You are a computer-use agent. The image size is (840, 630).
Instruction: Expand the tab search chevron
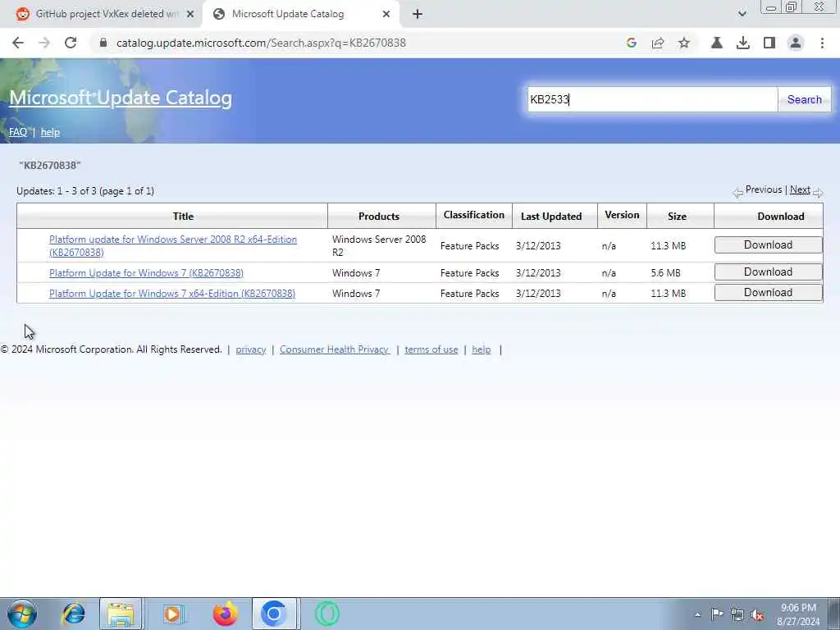click(x=742, y=14)
